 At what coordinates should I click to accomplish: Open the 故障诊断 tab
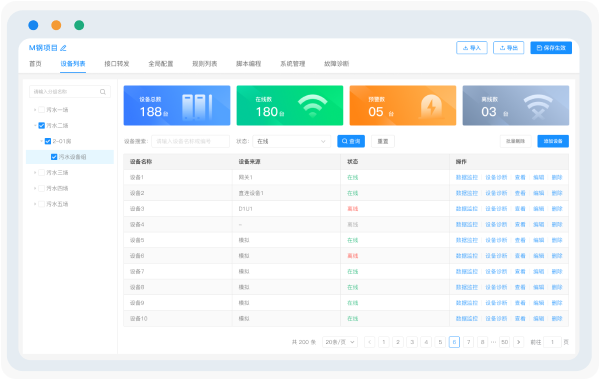[337, 64]
